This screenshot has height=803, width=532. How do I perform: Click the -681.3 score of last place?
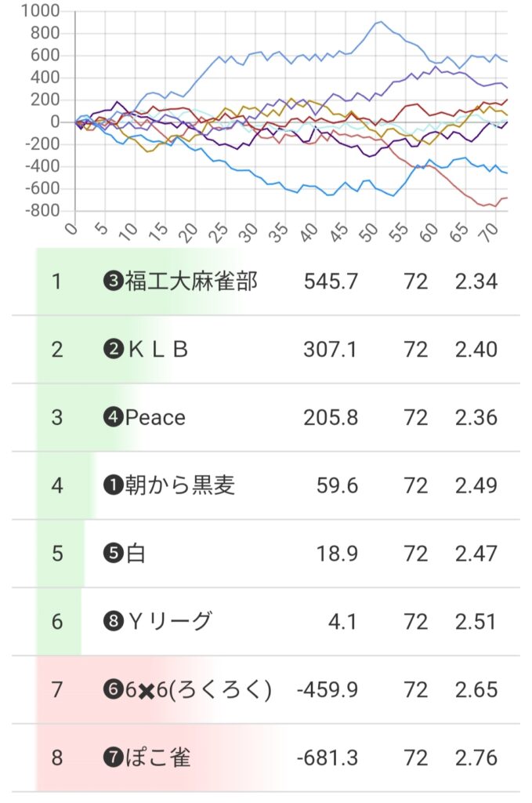pos(328,758)
